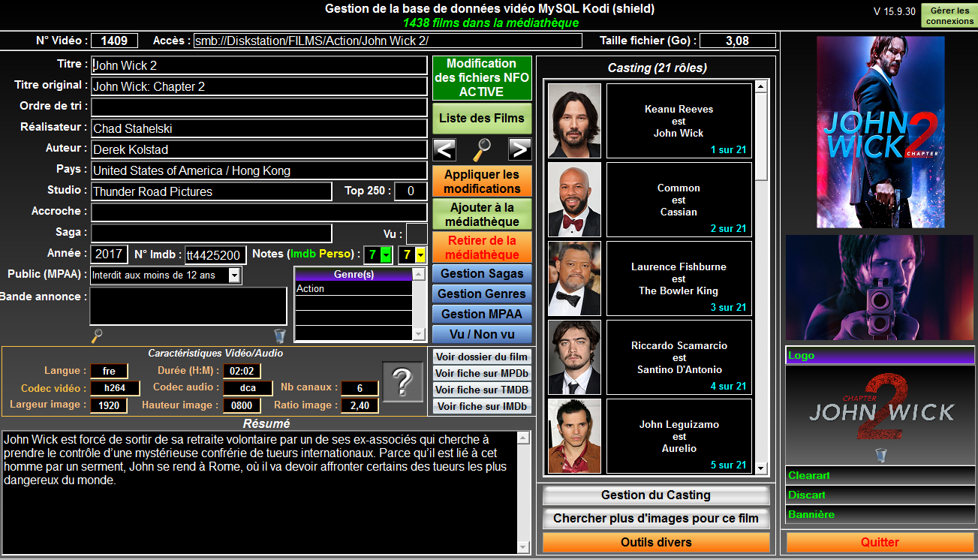Image resolution: width=978 pixels, height=560 pixels.
Task: Click the magnifier search icon between arrows
Action: coord(482,149)
